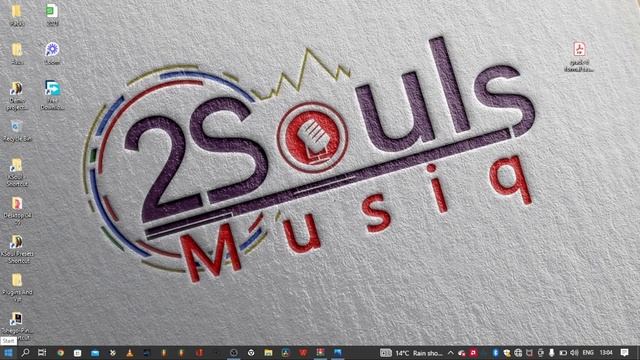Open the XSoul Presets Shortcut icon
The image size is (640, 360).
click(x=17, y=249)
